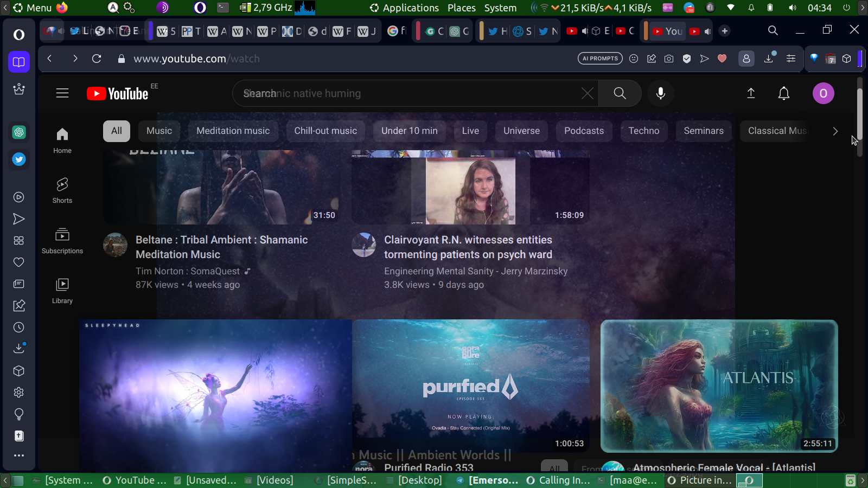Screen dimensions: 868x488
Task: Open Easy Setup sliders icon
Action: pyautogui.click(x=791, y=59)
